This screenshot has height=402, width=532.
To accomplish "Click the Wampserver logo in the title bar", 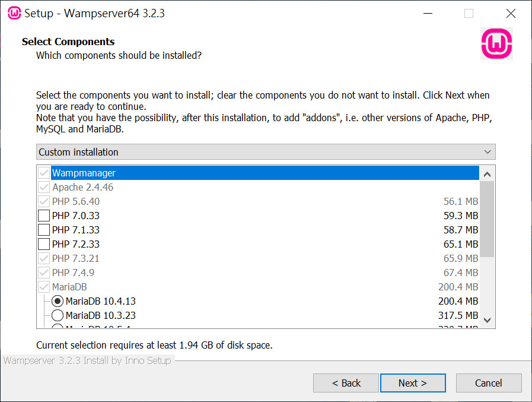I will (x=14, y=13).
